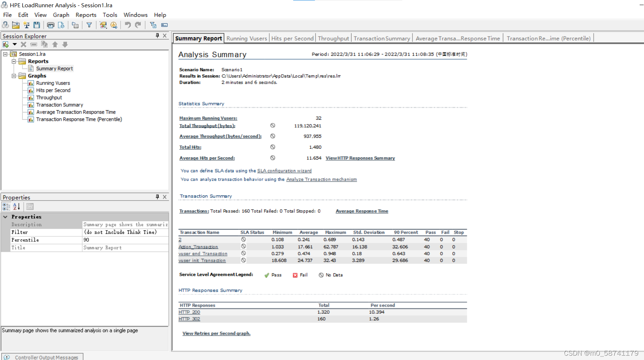This screenshot has height=360, width=644.
Task: Open the Action_Transaction link in table
Action: pos(198,247)
